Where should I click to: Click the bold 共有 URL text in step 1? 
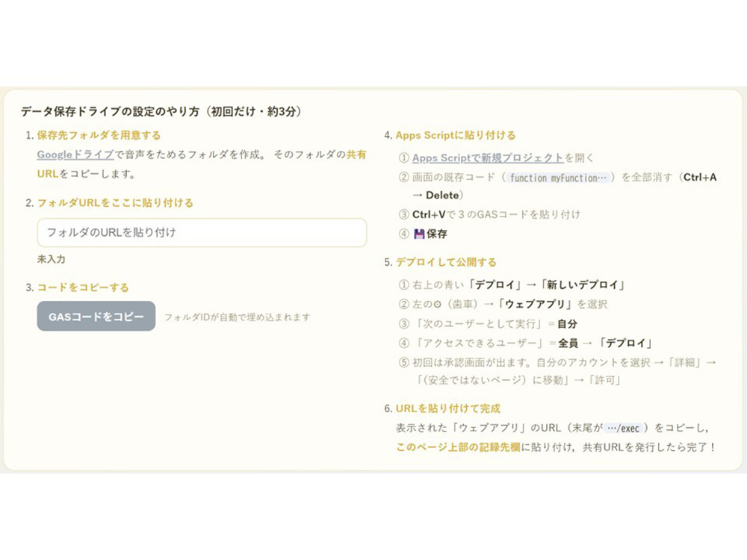[356, 155]
